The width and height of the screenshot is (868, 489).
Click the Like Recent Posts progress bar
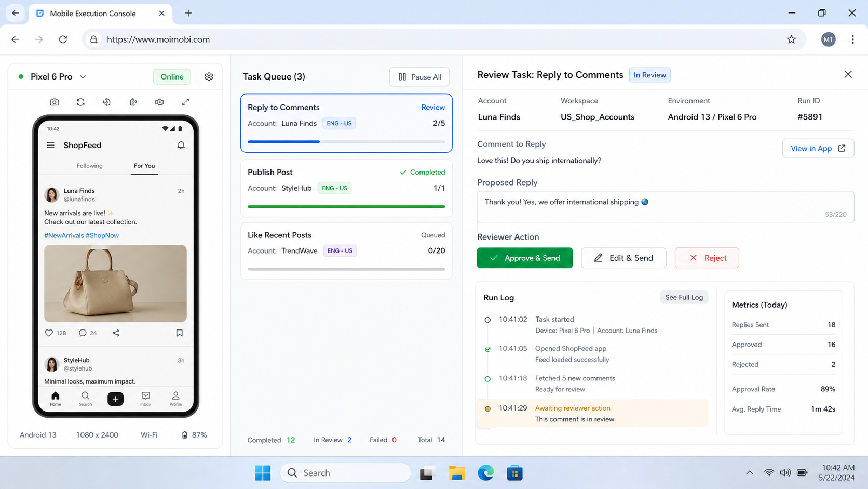pyautogui.click(x=346, y=269)
